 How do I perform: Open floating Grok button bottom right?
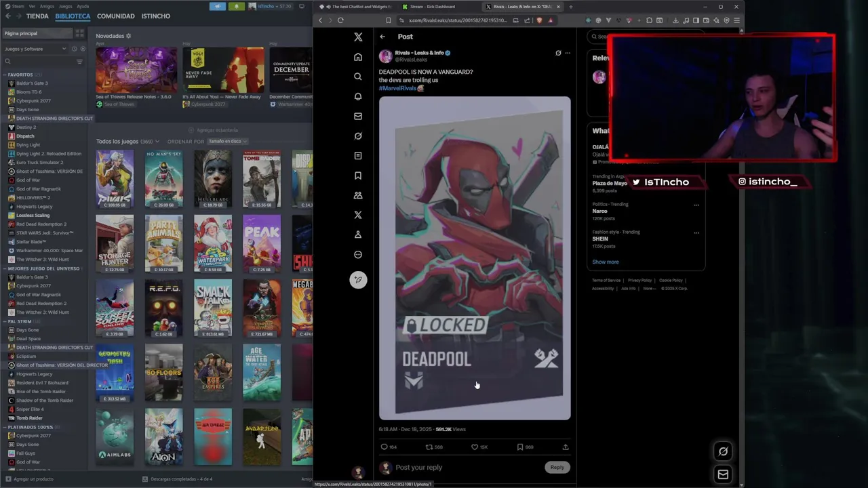pos(723,451)
